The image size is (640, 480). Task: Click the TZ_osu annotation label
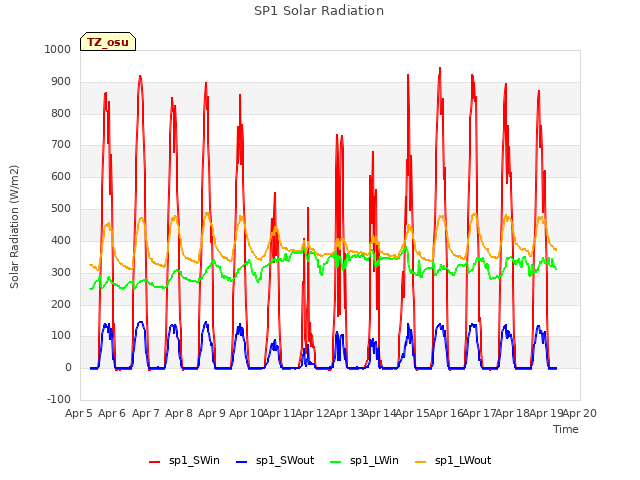point(108,42)
